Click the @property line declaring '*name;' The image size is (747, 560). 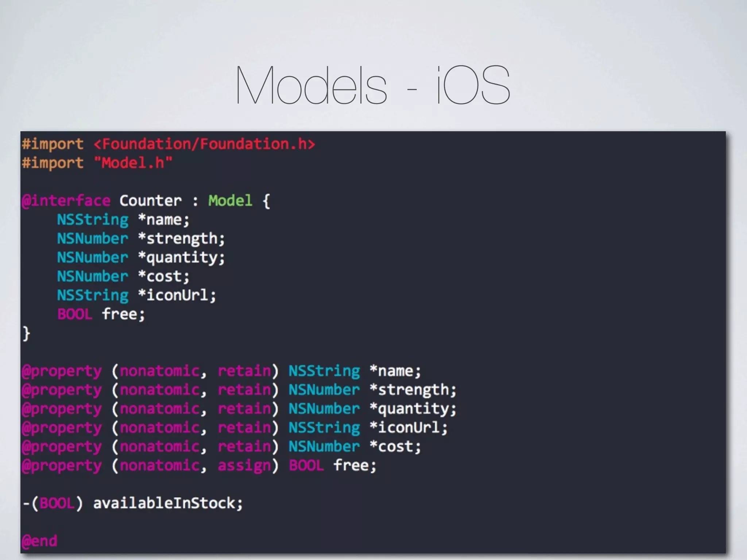coord(221,371)
